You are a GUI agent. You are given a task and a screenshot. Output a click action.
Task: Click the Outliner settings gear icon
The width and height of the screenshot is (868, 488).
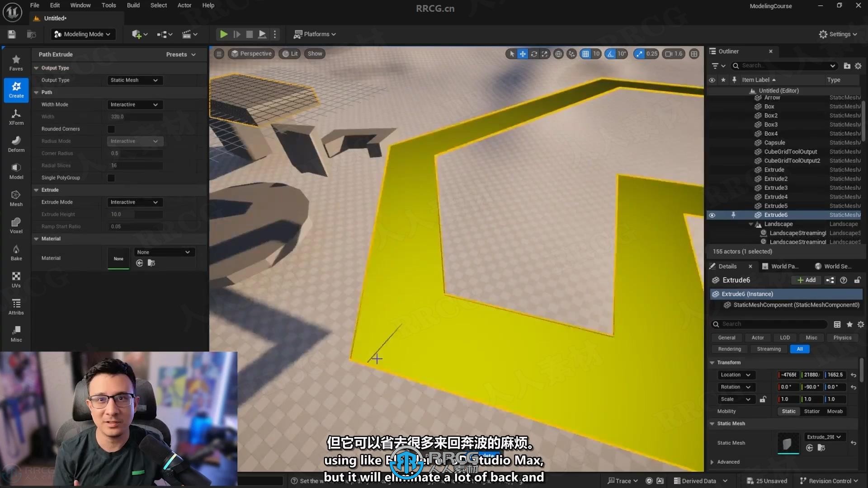[x=858, y=66]
